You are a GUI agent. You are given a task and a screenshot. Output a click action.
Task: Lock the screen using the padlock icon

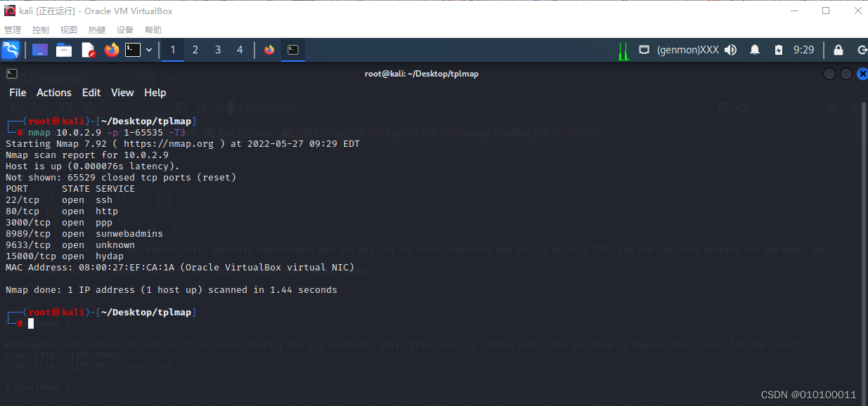coord(838,50)
